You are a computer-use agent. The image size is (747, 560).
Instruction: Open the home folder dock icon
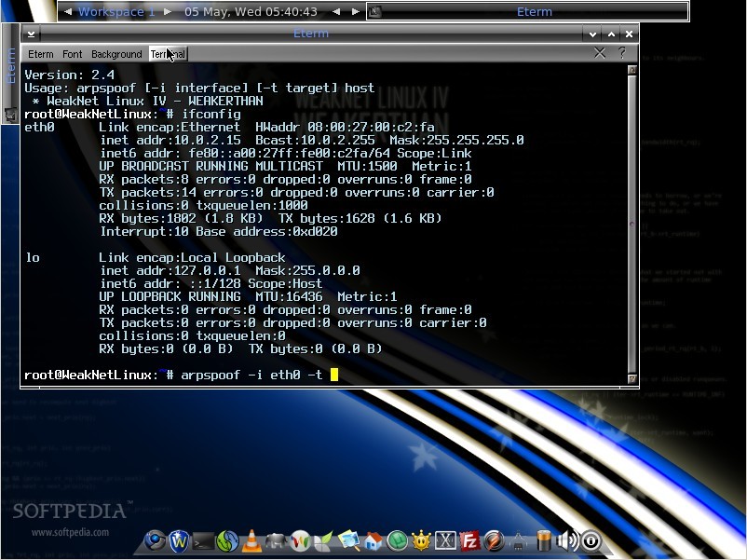pyautogui.click(x=373, y=540)
